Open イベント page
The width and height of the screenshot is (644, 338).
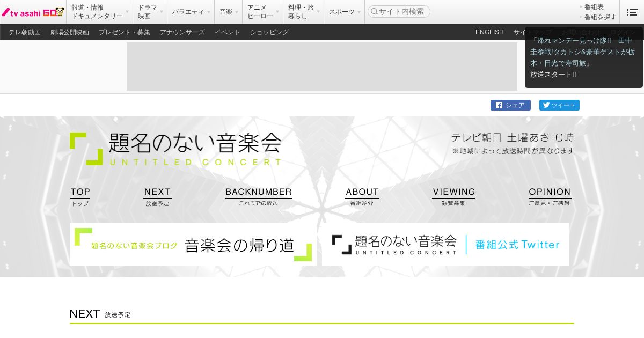click(228, 32)
